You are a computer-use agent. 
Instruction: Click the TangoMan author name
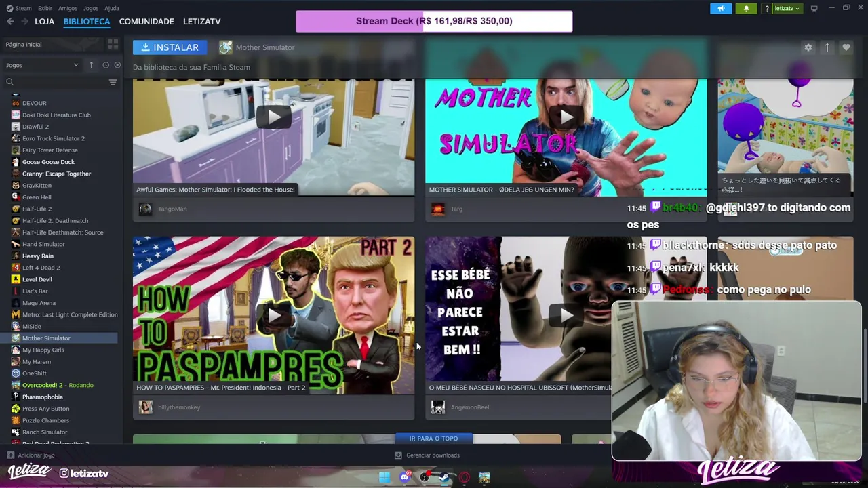[x=172, y=209]
